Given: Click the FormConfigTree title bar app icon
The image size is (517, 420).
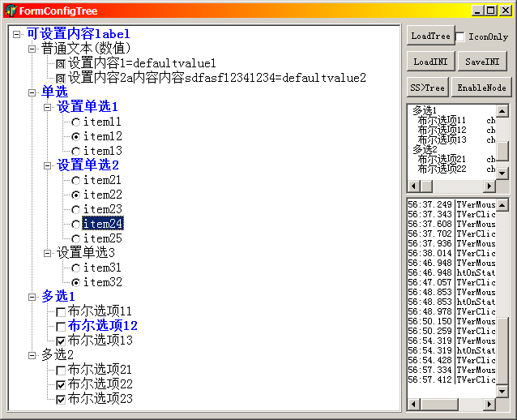Looking at the screenshot, I should pos(11,10).
